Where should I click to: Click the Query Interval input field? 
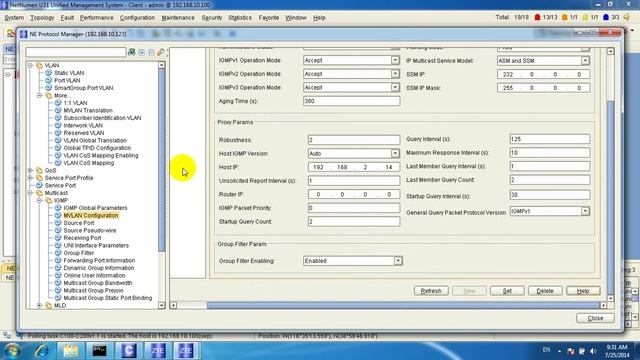[549, 139]
